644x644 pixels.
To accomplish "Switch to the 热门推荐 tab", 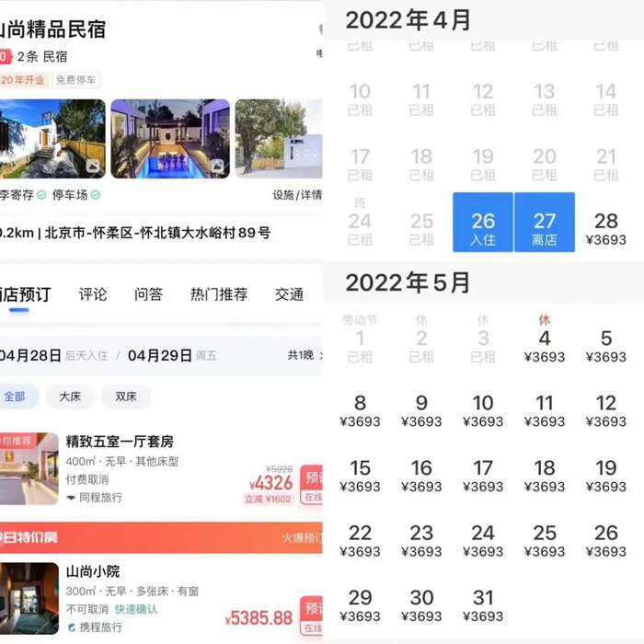I will point(219,294).
